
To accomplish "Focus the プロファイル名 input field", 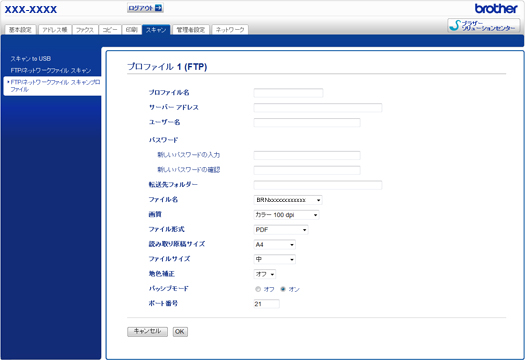I will tap(288, 93).
